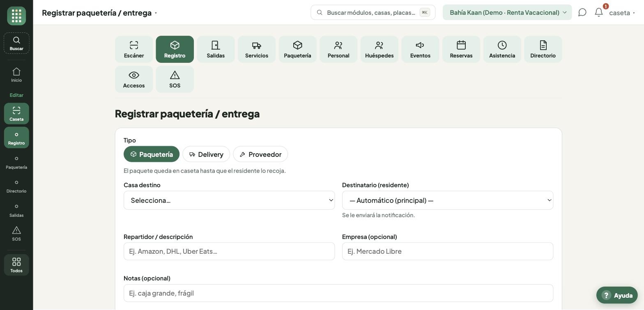
Task: Open the Accesos eye tile
Action: (x=134, y=79)
